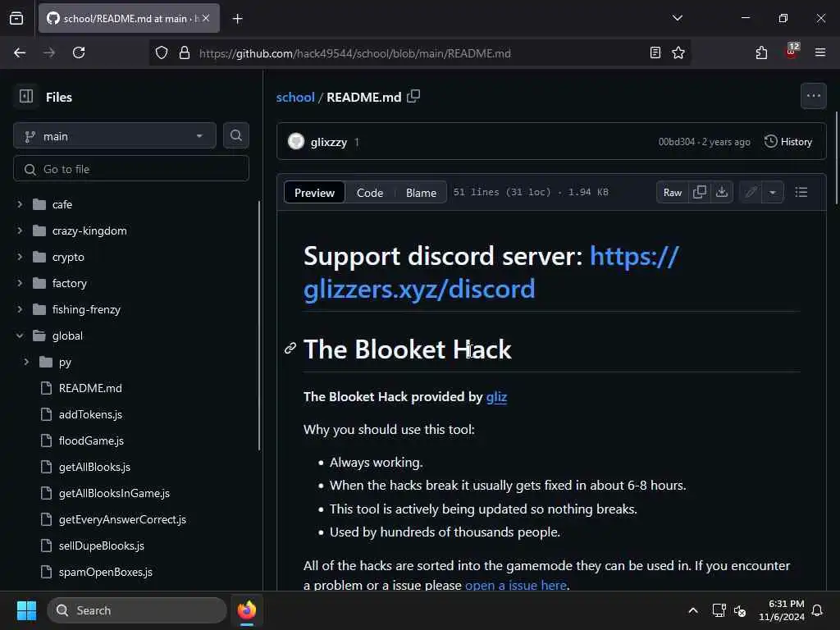Expand the py subfolder
Viewport: 840px width, 630px height.
click(26, 362)
